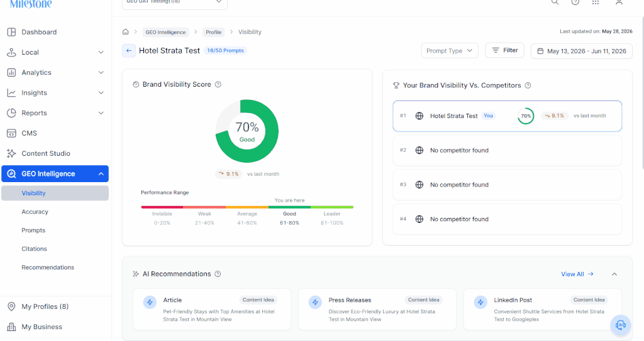Click info icon next to Visibility Vs. Competitors
The height and width of the screenshot is (341, 644).
pyautogui.click(x=528, y=85)
